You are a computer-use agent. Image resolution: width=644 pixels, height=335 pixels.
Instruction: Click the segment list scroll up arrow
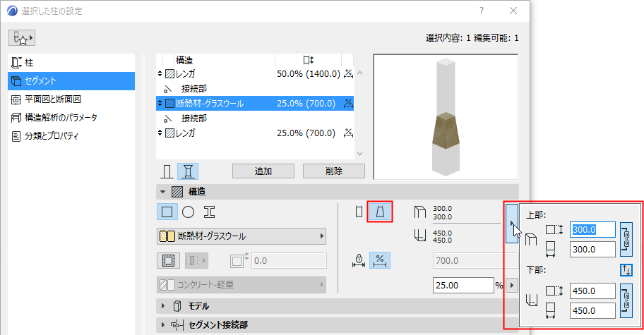click(x=360, y=73)
